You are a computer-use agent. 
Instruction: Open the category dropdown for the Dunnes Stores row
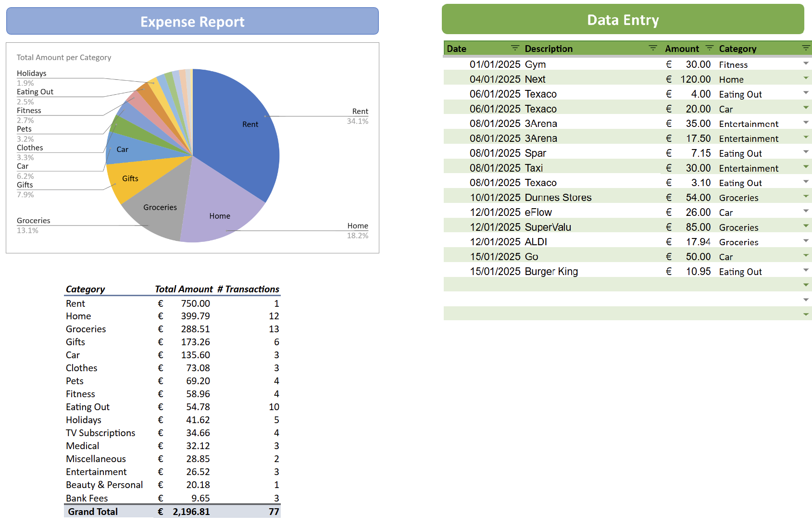(x=806, y=197)
